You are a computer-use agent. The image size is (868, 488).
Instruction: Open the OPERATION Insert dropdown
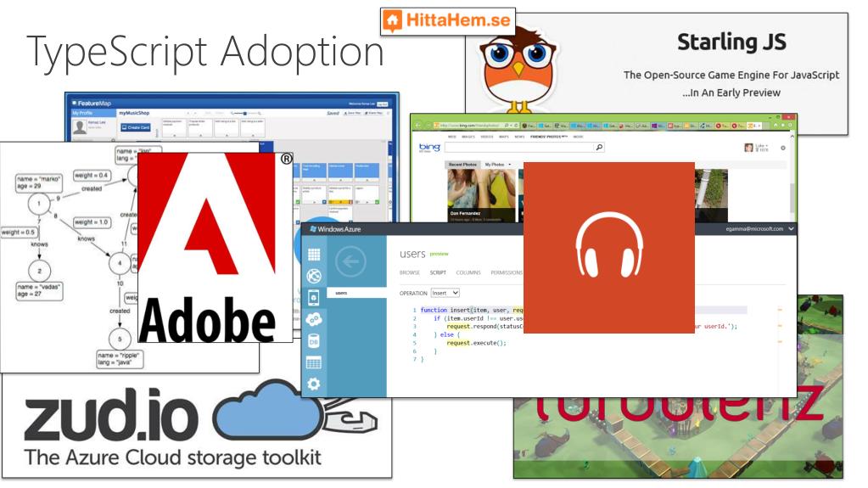[x=445, y=293]
